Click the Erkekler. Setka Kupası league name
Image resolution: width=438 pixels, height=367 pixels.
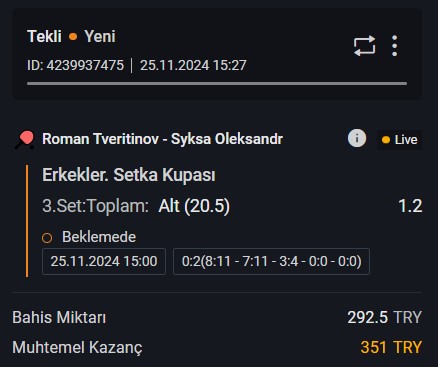(x=129, y=175)
